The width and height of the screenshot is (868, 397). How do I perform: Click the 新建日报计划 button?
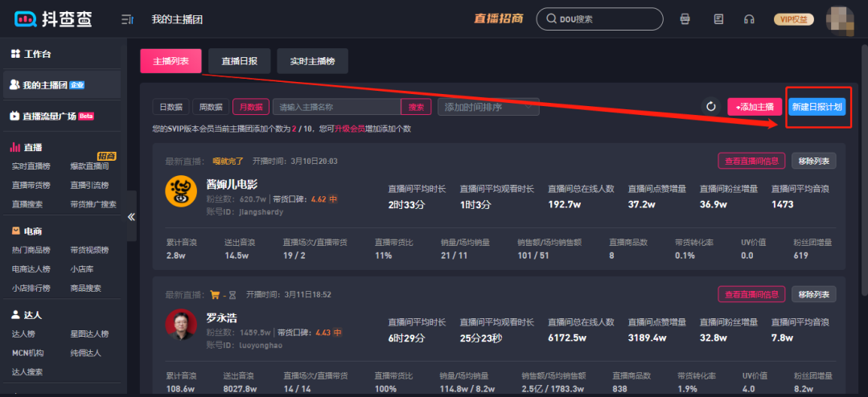(x=817, y=107)
